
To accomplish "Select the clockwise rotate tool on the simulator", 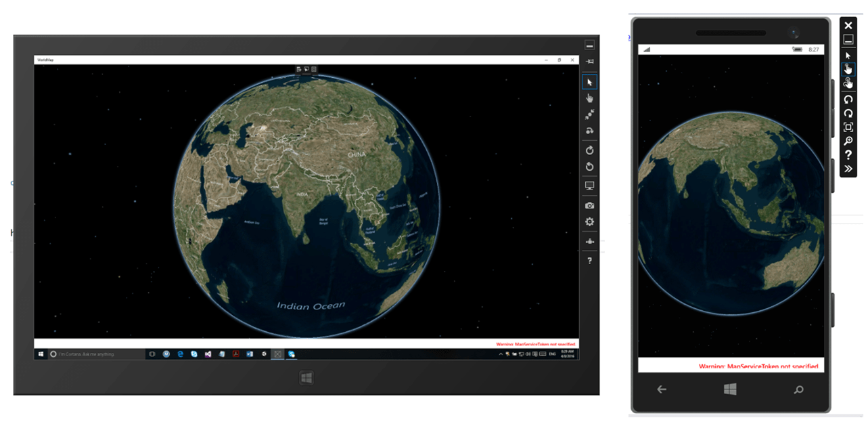I will tap(589, 150).
